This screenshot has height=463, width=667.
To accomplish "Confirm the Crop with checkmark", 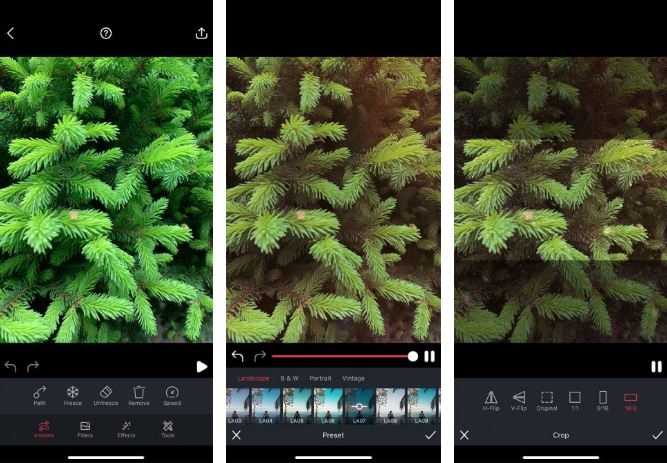I will (x=658, y=435).
